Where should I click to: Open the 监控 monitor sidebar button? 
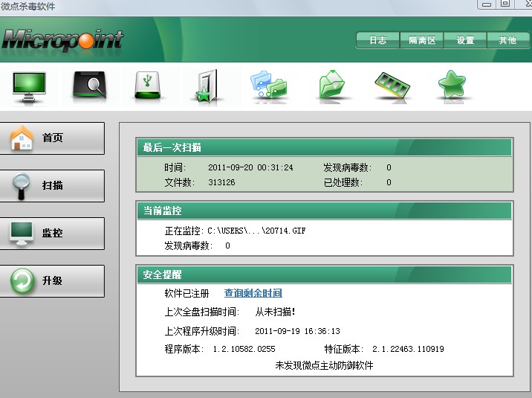click(x=51, y=234)
